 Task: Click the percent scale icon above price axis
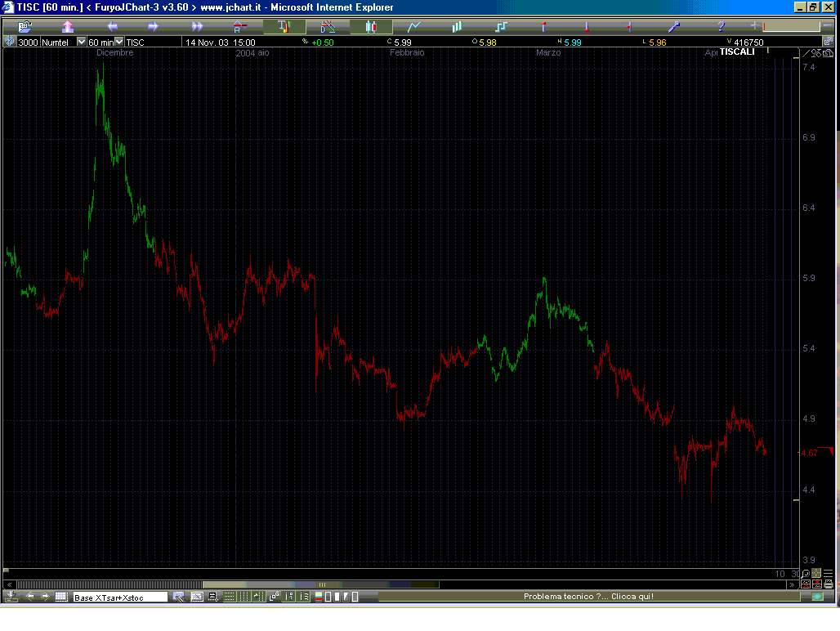click(x=815, y=52)
